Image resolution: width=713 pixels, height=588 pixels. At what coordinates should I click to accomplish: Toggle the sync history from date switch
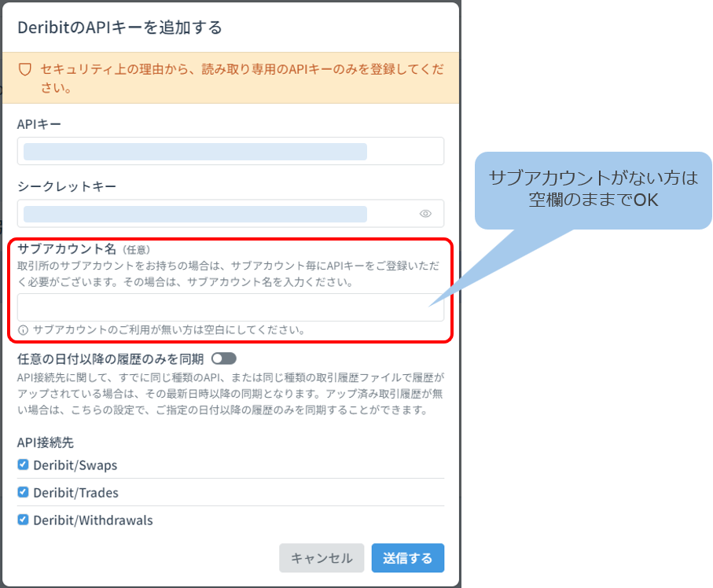(224, 358)
